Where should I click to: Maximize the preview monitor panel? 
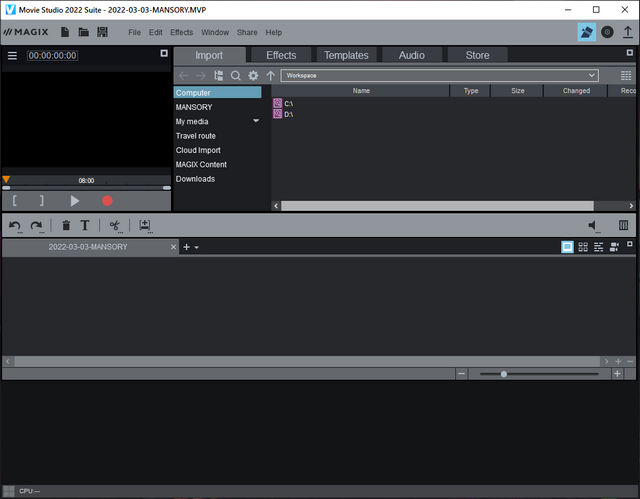[x=164, y=53]
